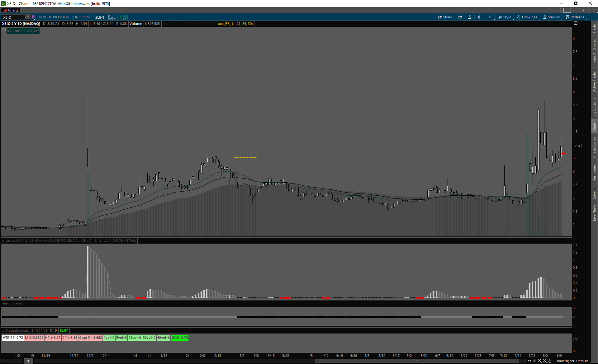The width and height of the screenshot is (598, 364).
Task: Select the hand pan drawing tool
Action: point(550,361)
